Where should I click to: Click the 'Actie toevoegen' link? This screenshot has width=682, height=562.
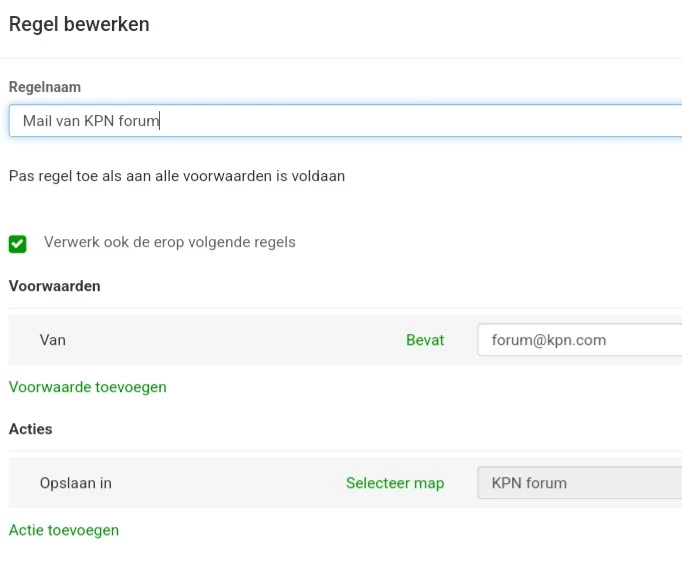point(64,530)
